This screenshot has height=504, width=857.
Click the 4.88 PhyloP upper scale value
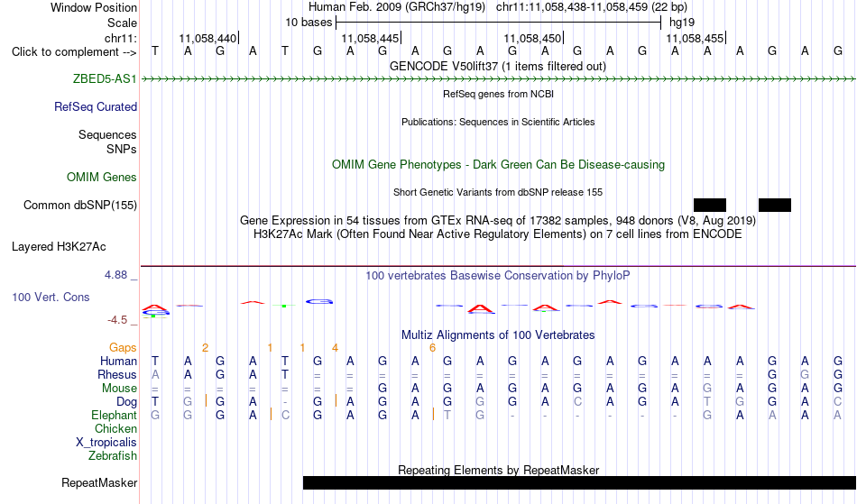pyautogui.click(x=115, y=275)
